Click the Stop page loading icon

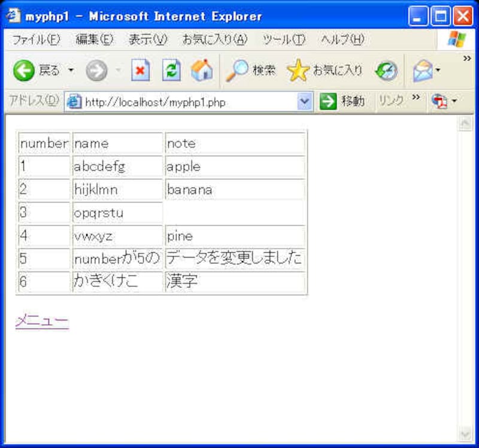tap(140, 71)
